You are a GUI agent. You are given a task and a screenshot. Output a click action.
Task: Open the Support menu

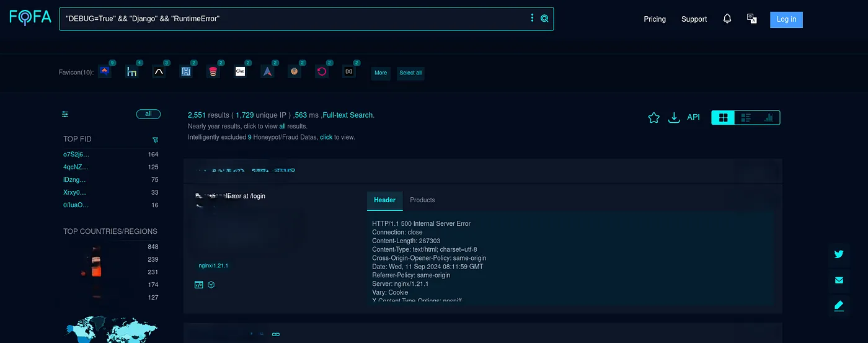694,19
